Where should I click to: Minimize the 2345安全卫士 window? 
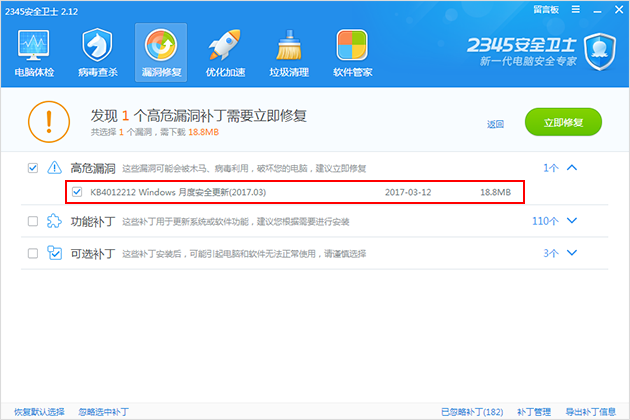(x=597, y=10)
